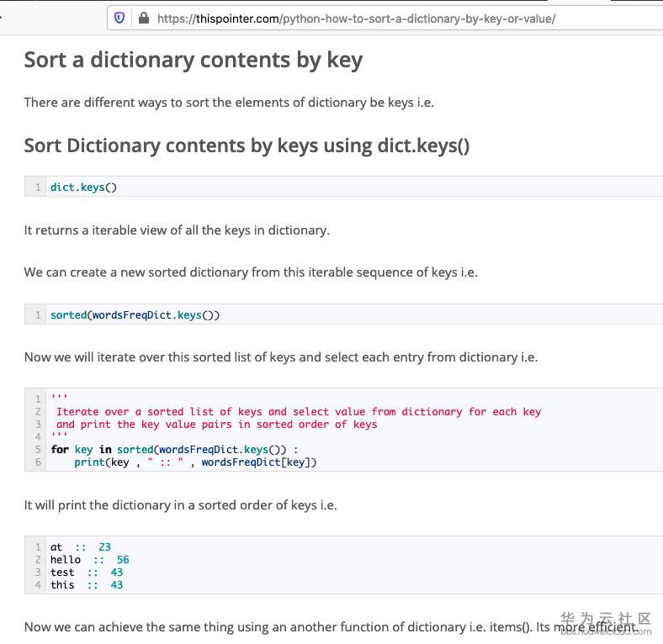This screenshot has width=663, height=644.
Task: Click the "test :: 43" output line
Action: point(87,573)
